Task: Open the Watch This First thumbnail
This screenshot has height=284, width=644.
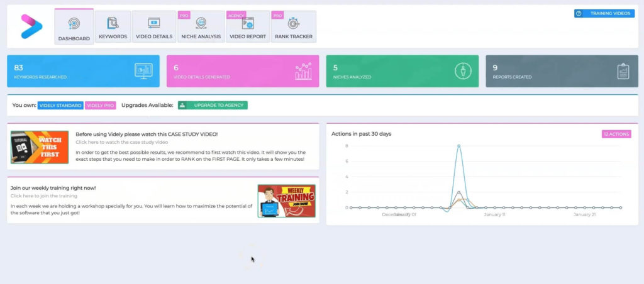Action: (40, 147)
